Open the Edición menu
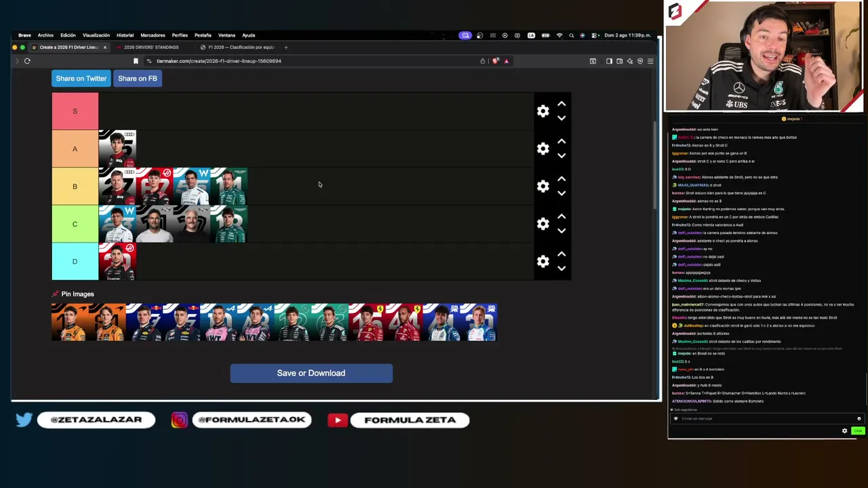The height and width of the screenshot is (488, 868). pos(68,35)
